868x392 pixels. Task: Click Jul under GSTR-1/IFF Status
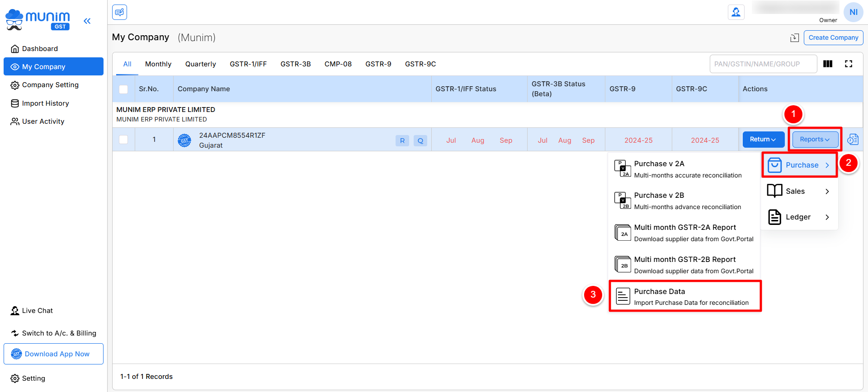point(451,140)
